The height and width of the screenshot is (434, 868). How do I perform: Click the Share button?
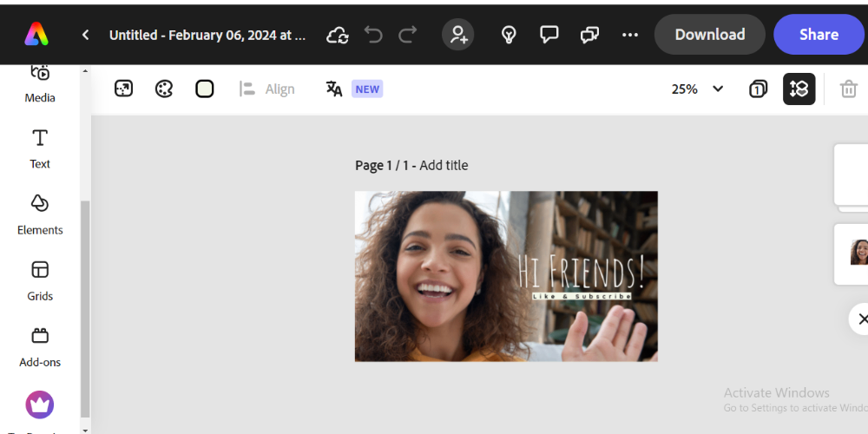coord(819,35)
